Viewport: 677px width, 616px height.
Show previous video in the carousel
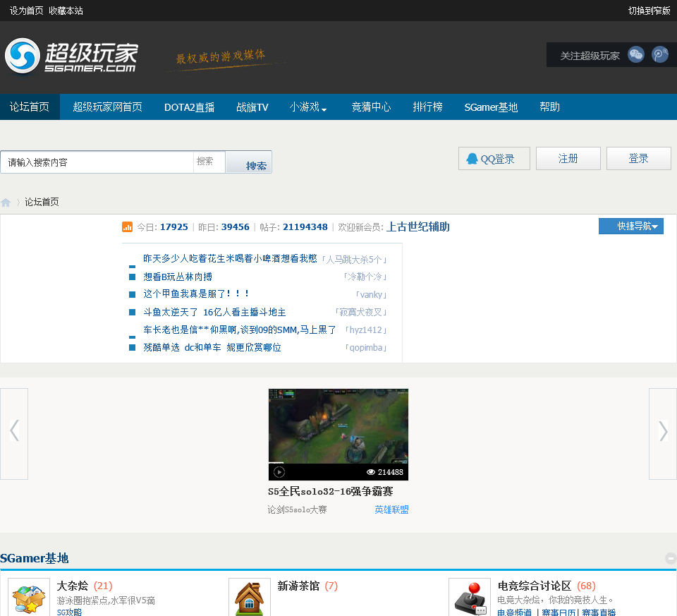[14, 434]
